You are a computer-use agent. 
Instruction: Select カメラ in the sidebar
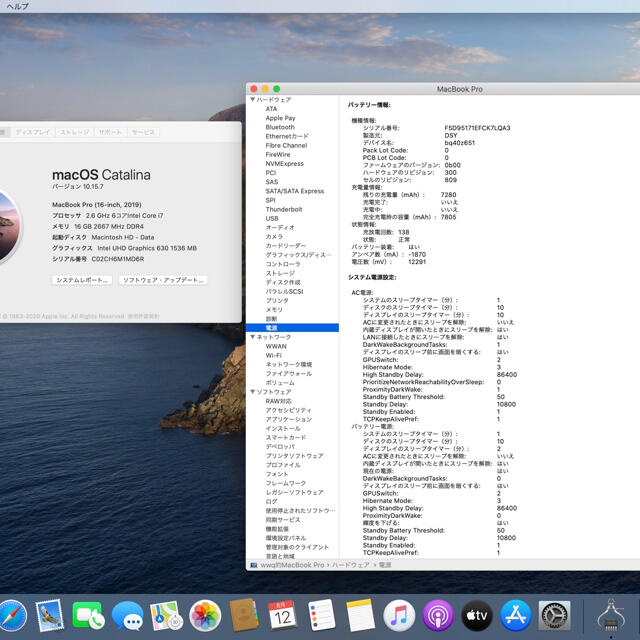coord(274,237)
